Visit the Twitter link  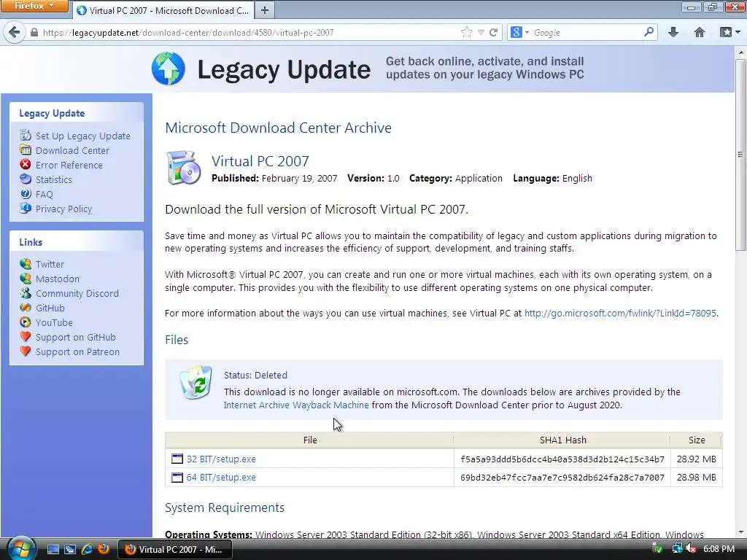tap(50, 264)
